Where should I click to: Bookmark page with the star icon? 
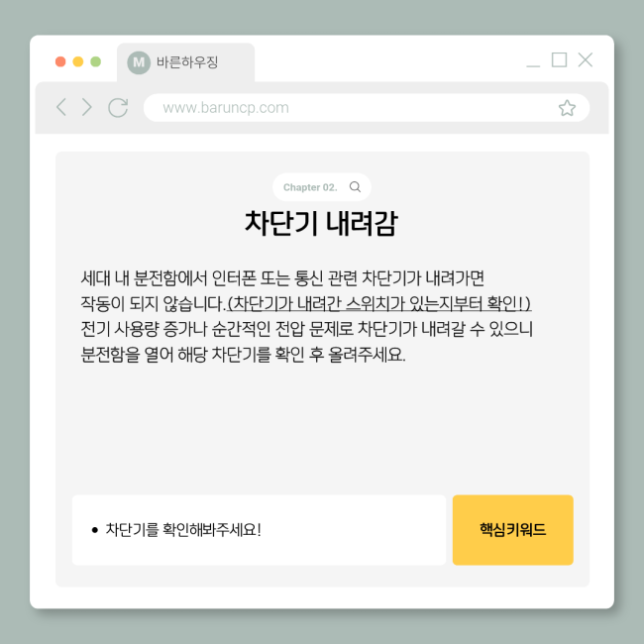tap(567, 108)
